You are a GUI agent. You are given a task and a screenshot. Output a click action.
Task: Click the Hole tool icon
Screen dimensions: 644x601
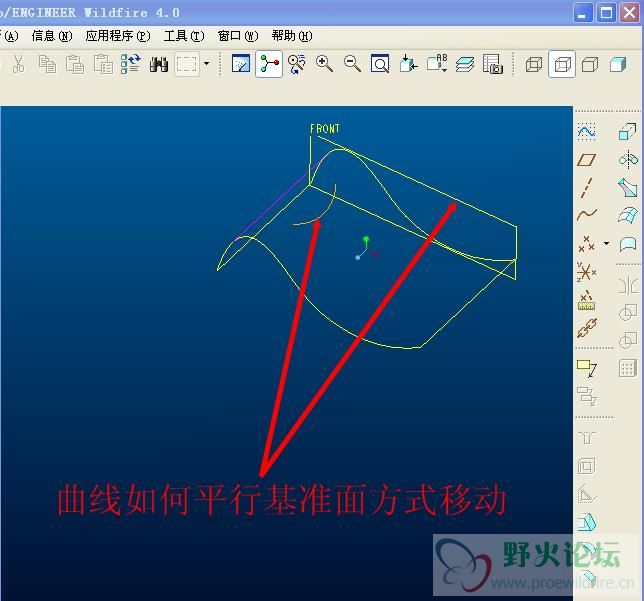click(x=586, y=438)
